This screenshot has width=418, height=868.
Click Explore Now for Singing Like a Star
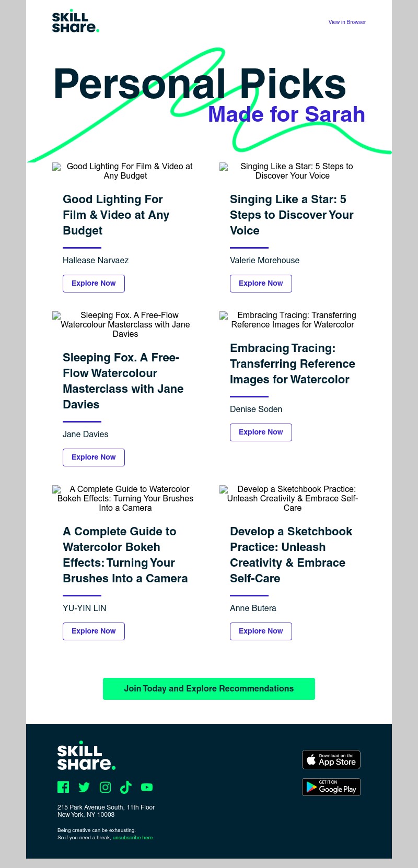tap(261, 283)
